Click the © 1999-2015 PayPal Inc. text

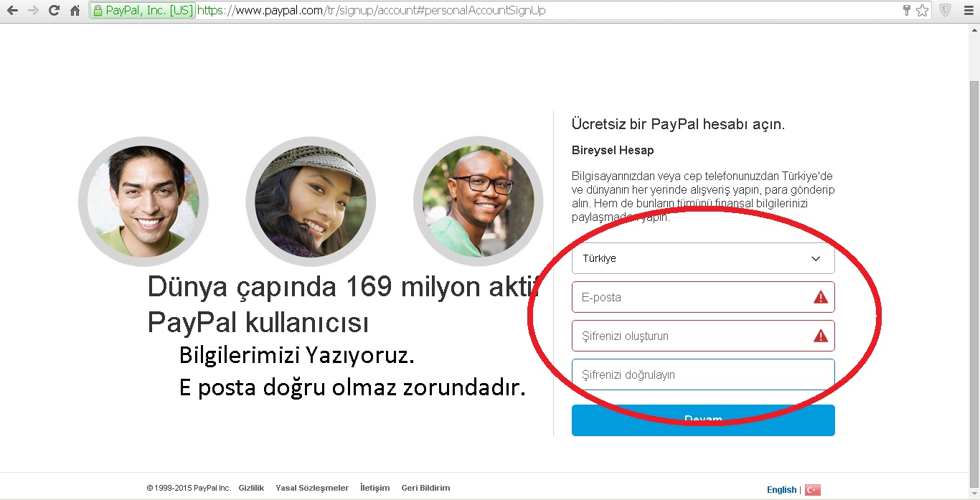(189, 488)
